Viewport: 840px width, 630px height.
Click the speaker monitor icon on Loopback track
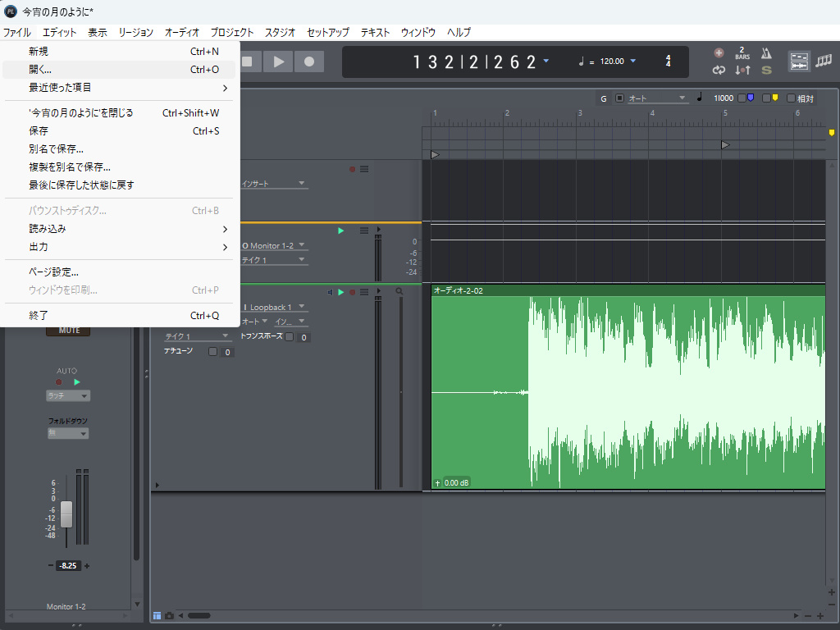point(330,292)
